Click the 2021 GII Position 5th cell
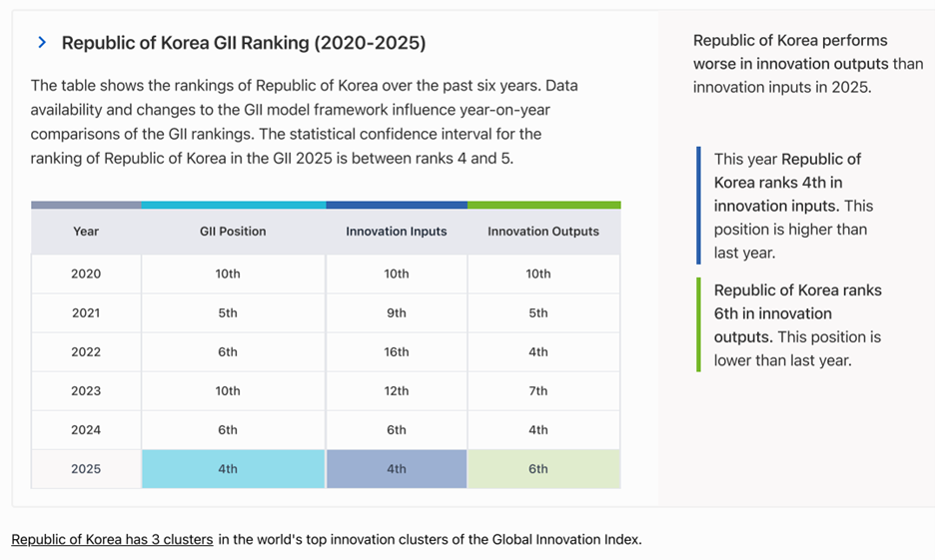The height and width of the screenshot is (560, 935). 233,312
